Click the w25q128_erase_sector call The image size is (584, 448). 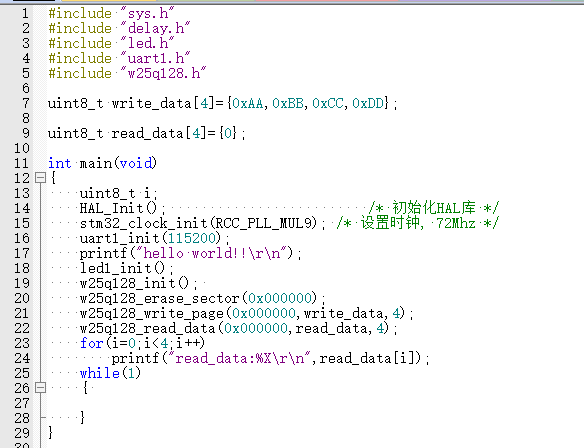(x=202, y=298)
